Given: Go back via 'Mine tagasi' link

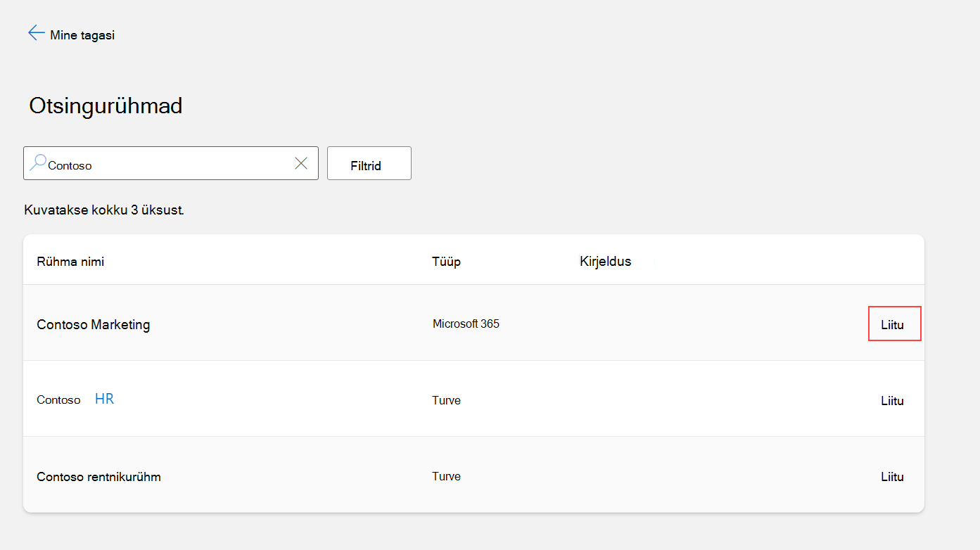Looking at the screenshot, I should click(82, 35).
